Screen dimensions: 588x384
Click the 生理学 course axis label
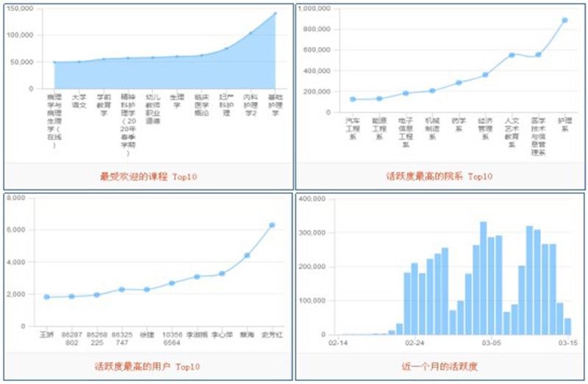coord(177,101)
